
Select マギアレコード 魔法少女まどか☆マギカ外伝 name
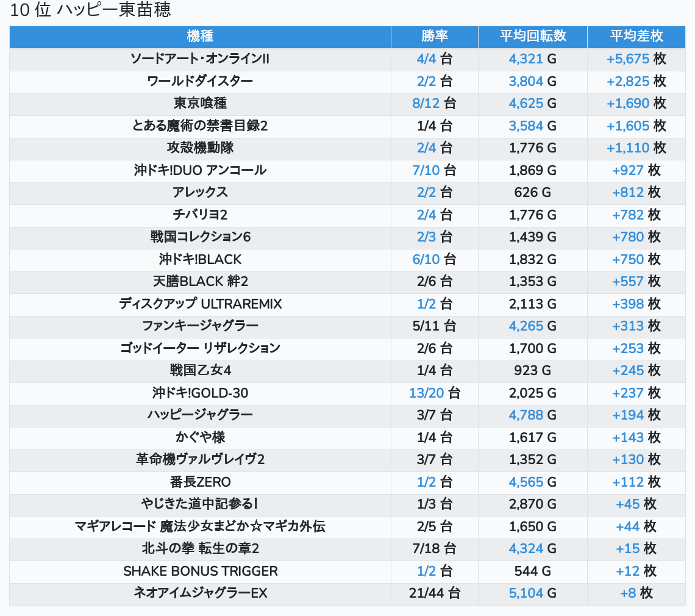[x=200, y=526]
